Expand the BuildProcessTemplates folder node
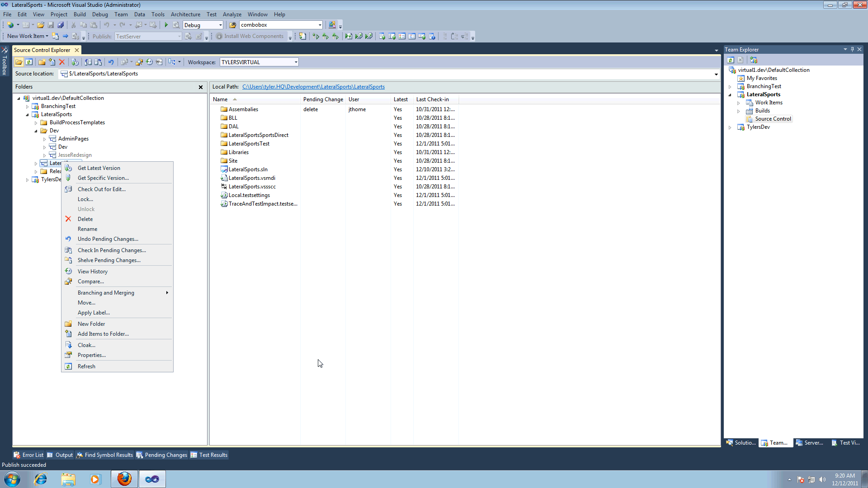868x488 pixels. coord(36,122)
